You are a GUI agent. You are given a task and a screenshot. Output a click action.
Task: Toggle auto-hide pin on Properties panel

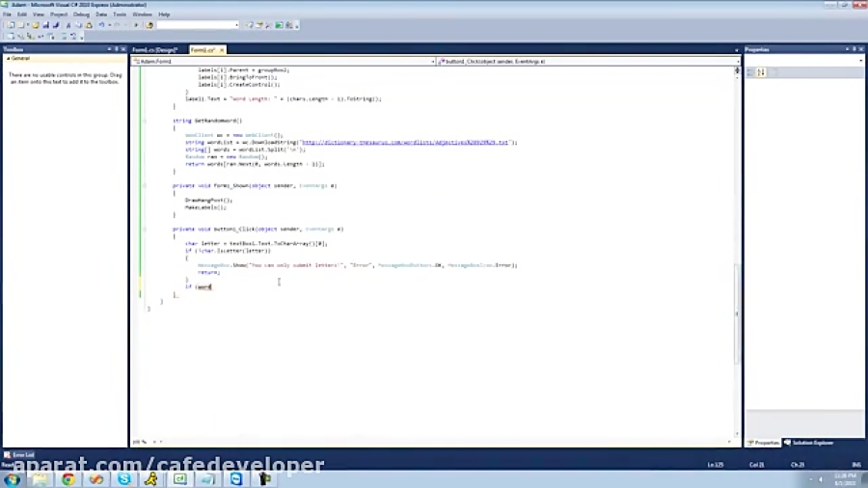click(x=854, y=49)
